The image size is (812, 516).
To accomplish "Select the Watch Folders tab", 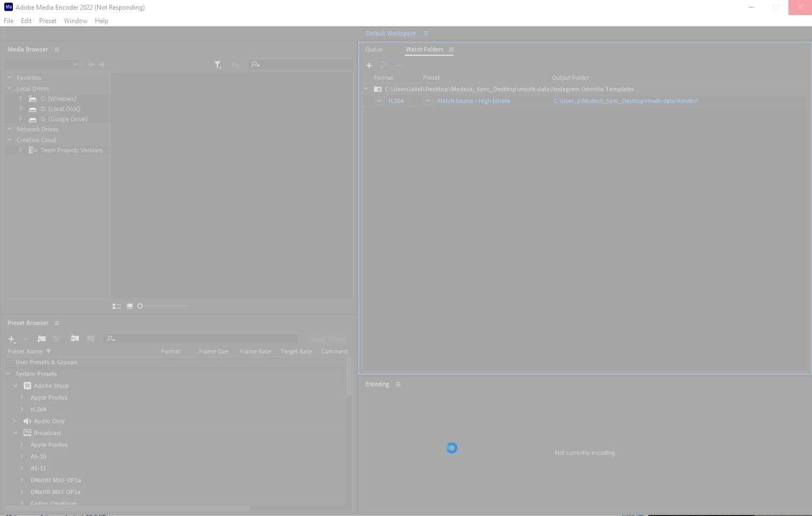I will 425,49.
